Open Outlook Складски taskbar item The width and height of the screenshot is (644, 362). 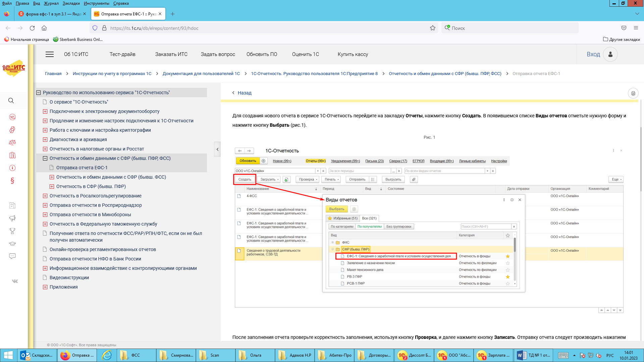pyautogui.click(x=37, y=355)
